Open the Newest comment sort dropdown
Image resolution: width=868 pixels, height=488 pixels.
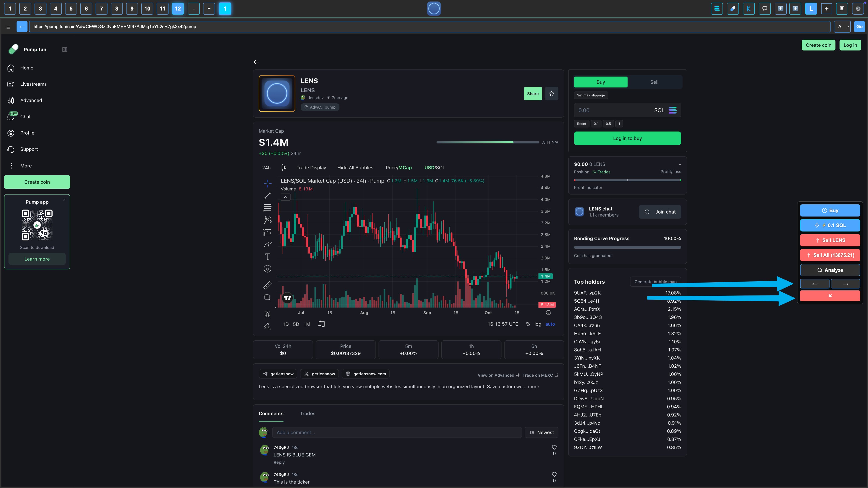click(541, 432)
